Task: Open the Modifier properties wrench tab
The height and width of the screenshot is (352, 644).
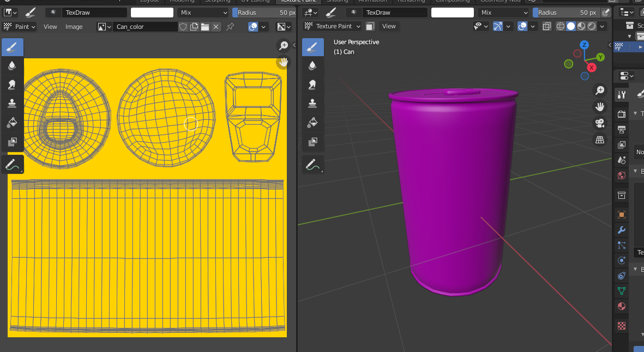Action: point(621,230)
